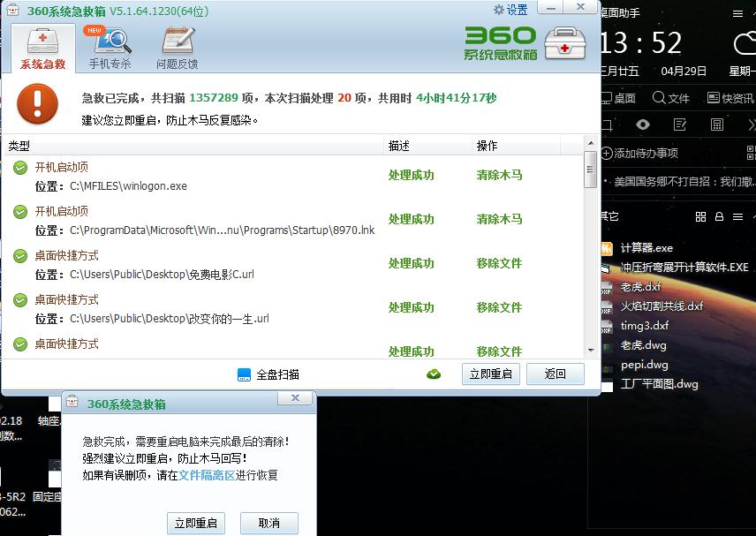Open list menu icon in 其它 panel

click(x=737, y=217)
